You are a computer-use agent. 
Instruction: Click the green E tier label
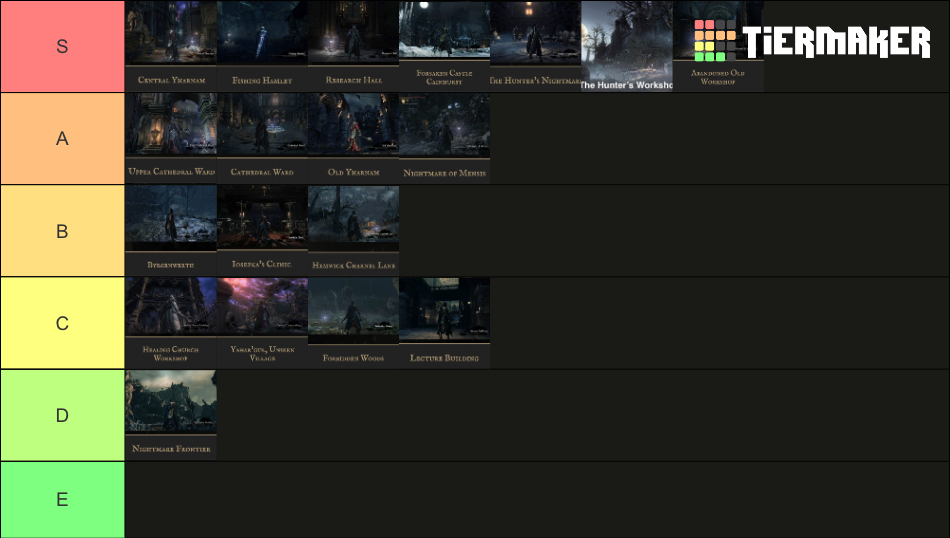[62, 499]
